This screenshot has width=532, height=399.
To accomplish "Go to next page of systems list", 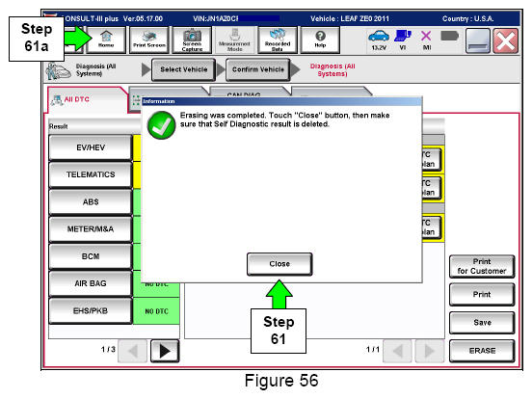I will click(165, 351).
